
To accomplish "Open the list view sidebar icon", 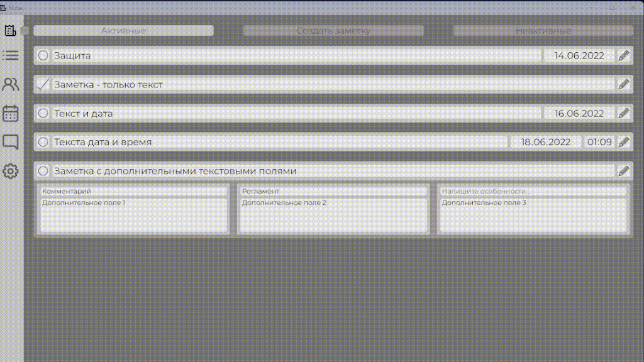I will (10, 55).
